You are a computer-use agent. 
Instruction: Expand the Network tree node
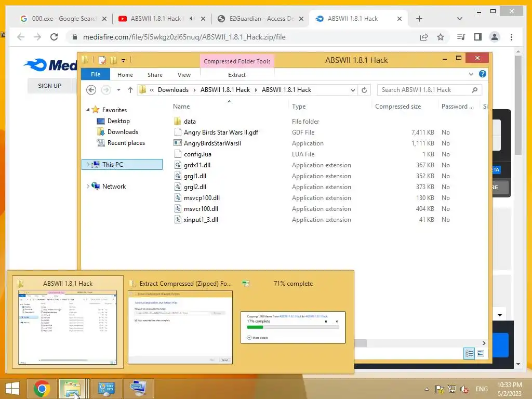88,187
